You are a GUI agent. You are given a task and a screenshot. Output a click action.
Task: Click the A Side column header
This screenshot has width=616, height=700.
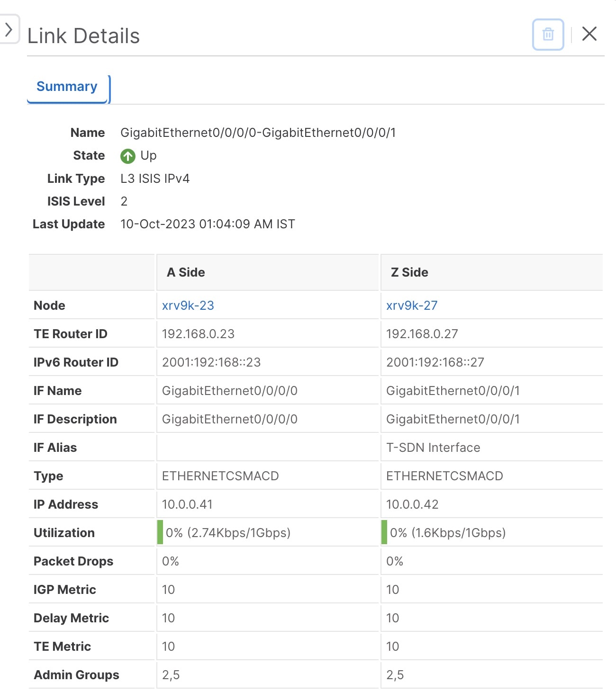click(186, 272)
